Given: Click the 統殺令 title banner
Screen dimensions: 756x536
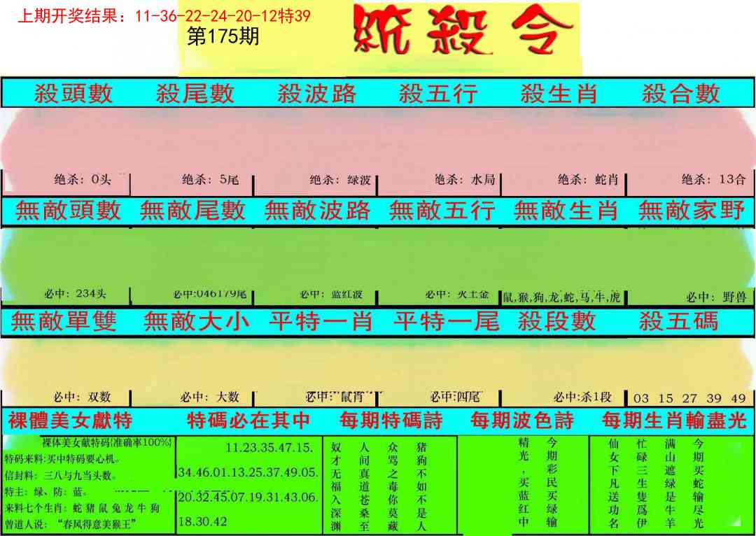Looking at the screenshot, I should (462, 33).
